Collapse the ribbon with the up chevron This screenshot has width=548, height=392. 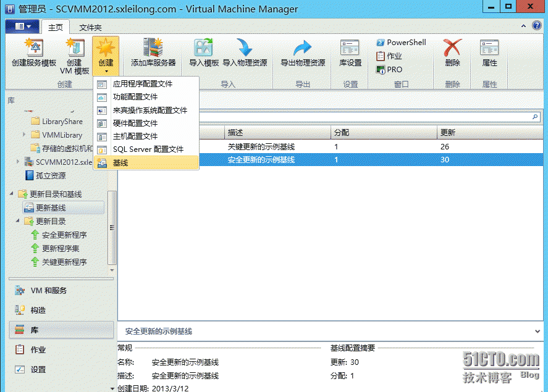tap(523, 26)
